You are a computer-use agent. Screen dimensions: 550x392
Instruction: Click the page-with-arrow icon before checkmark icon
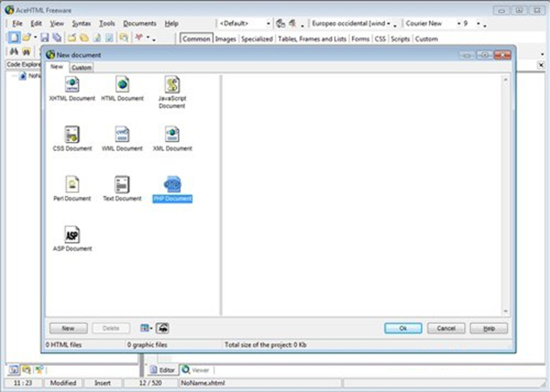(97, 37)
